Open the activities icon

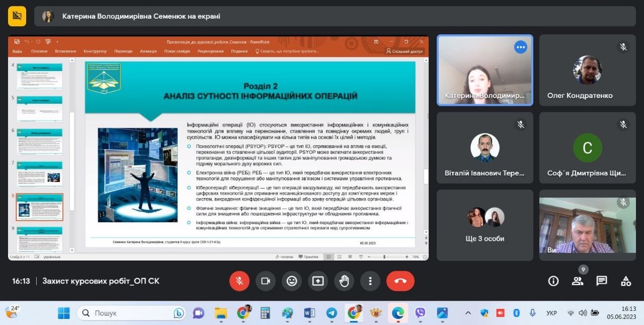click(626, 281)
